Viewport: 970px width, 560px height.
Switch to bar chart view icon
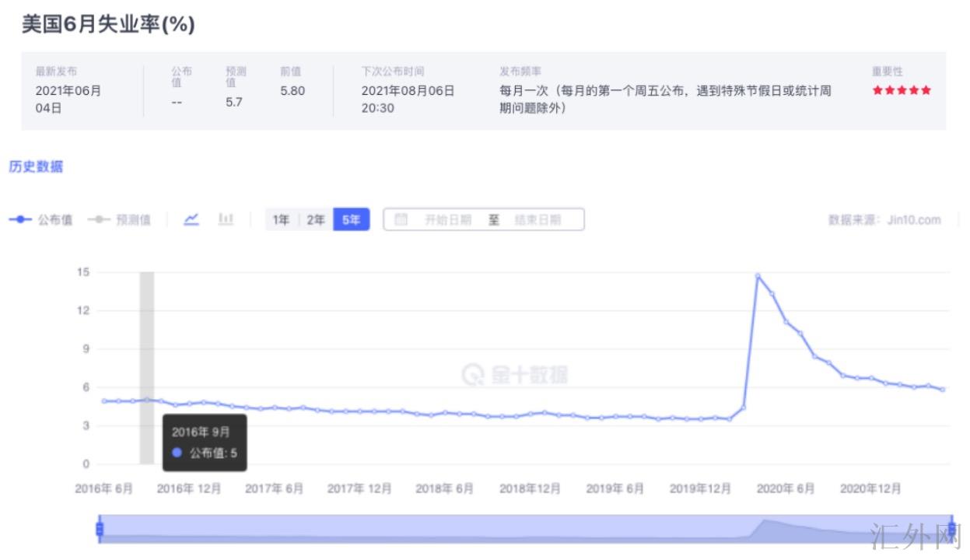pos(226,219)
